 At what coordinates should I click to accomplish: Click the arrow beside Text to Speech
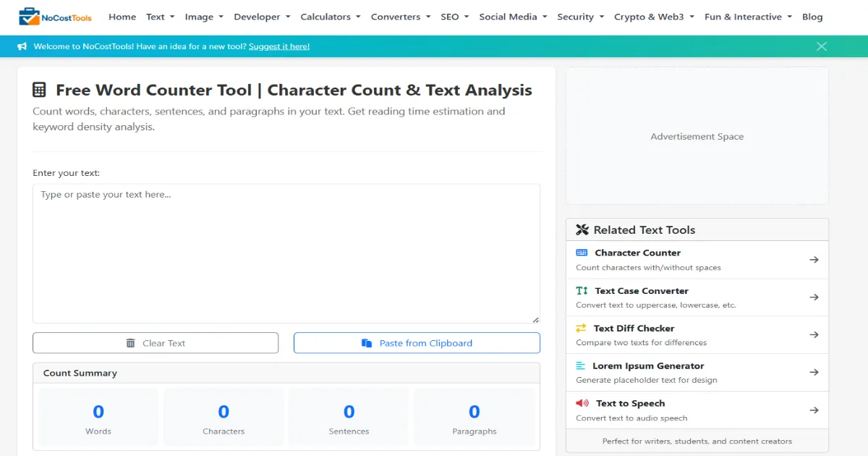click(x=814, y=410)
